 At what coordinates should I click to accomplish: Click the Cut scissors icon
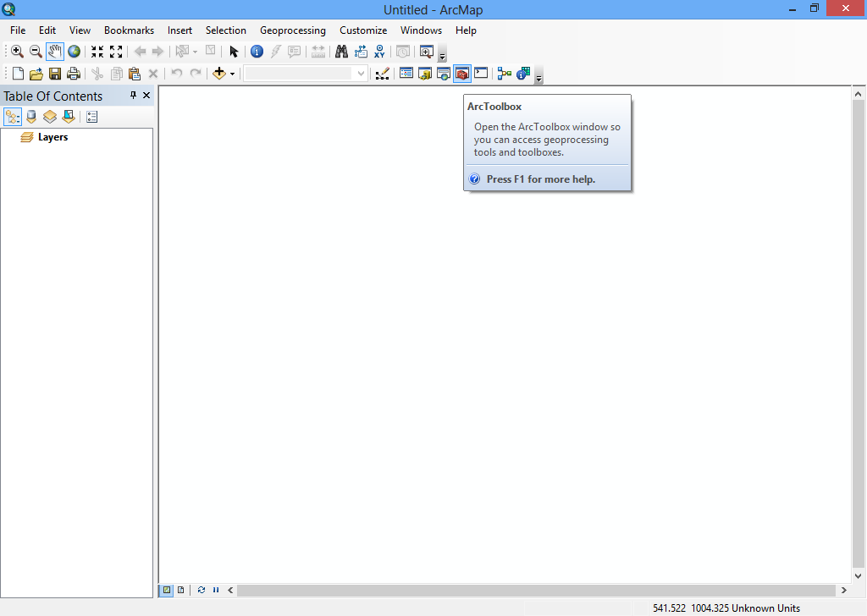97,74
